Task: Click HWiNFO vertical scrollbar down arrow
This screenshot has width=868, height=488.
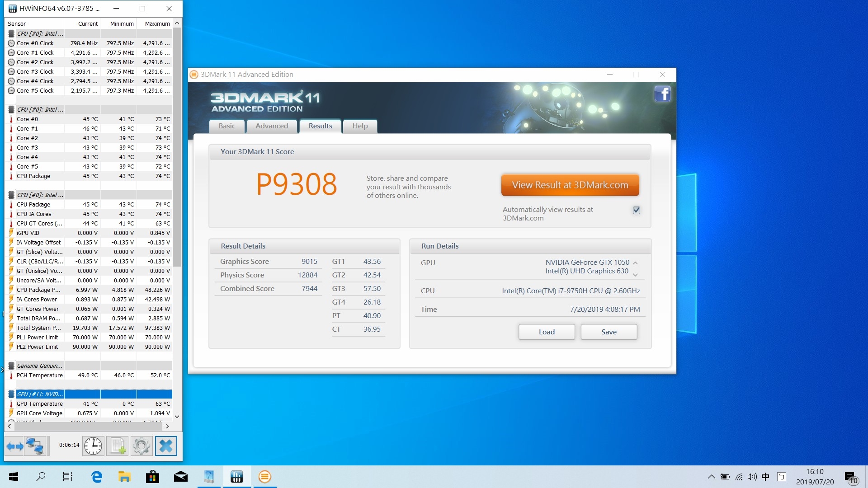Action: tap(177, 417)
